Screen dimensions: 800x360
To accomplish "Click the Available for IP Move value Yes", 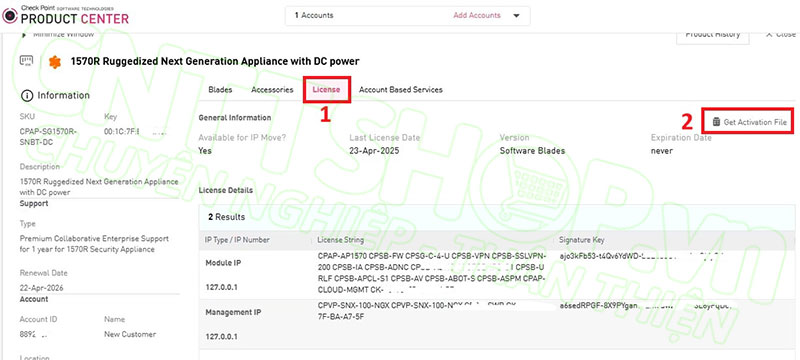I will tap(205, 151).
